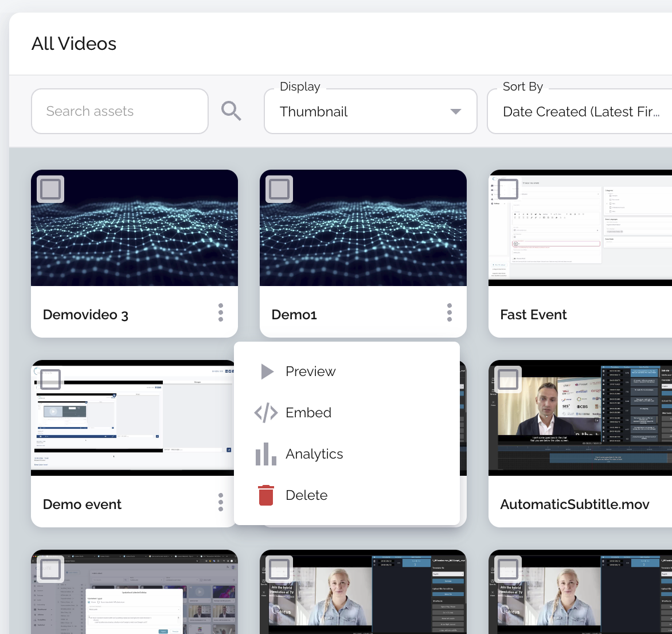Image resolution: width=672 pixels, height=634 pixels.
Task: Select the Demo1 video checkbox
Action: tap(279, 189)
